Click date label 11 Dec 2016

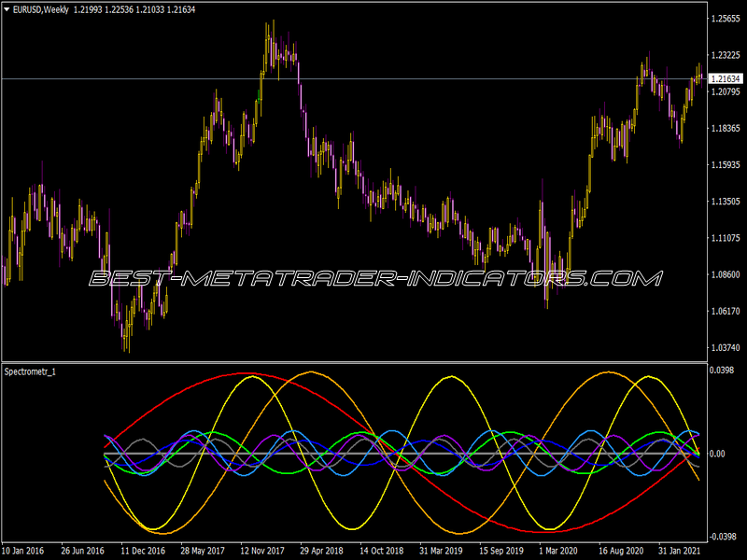click(143, 551)
